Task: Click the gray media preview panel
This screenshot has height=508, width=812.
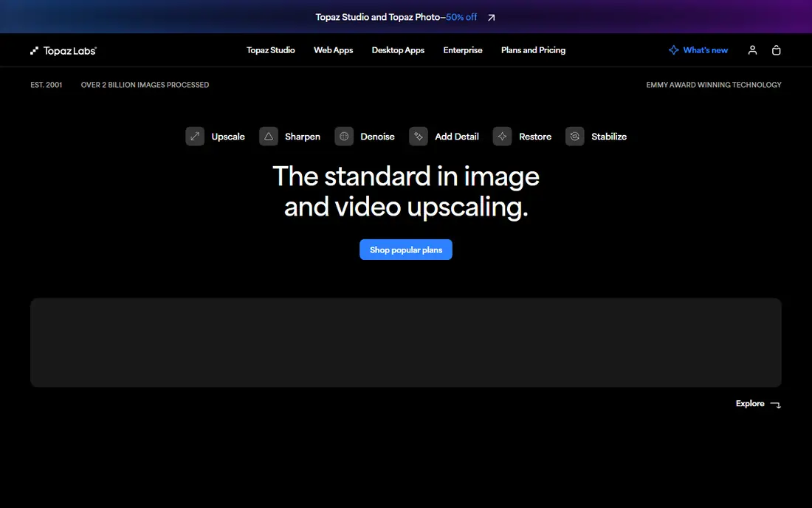Action: pos(405,343)
